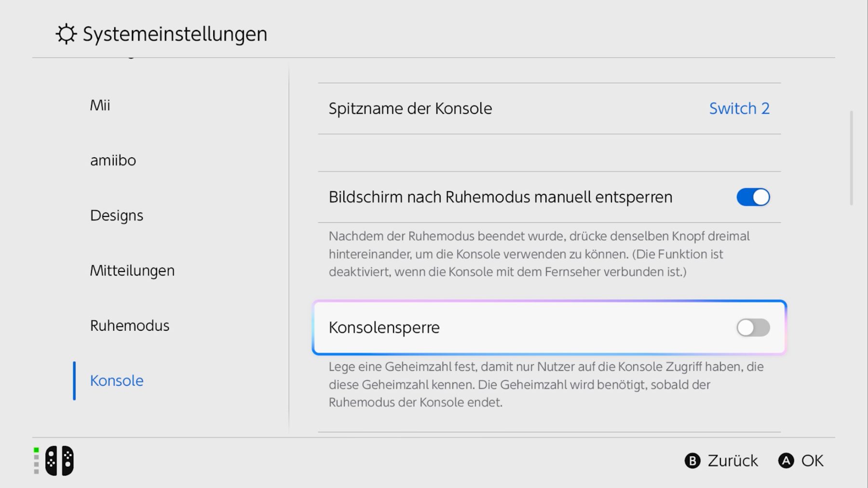Go to the Designs section

(x=117, y=215)
